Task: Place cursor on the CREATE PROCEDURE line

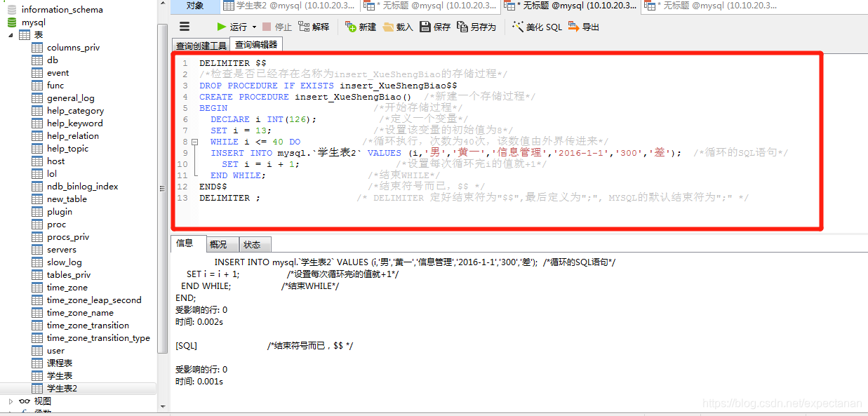Action: (367, 97)
